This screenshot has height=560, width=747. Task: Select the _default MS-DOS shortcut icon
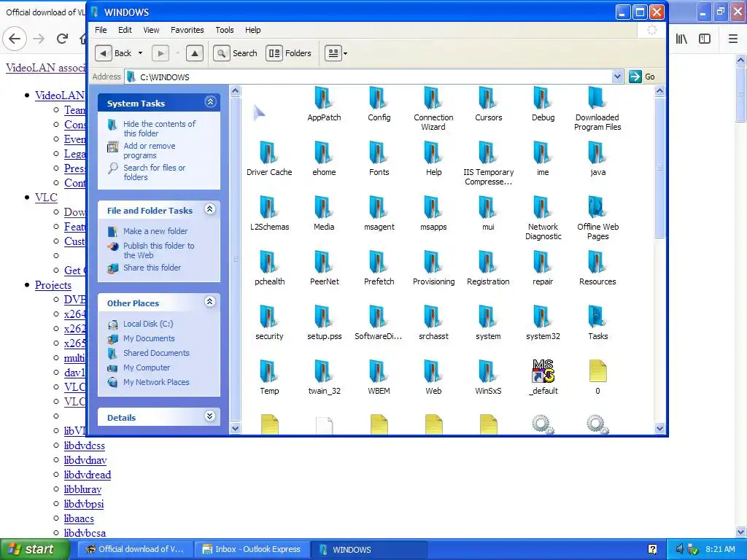click(543, 371)
